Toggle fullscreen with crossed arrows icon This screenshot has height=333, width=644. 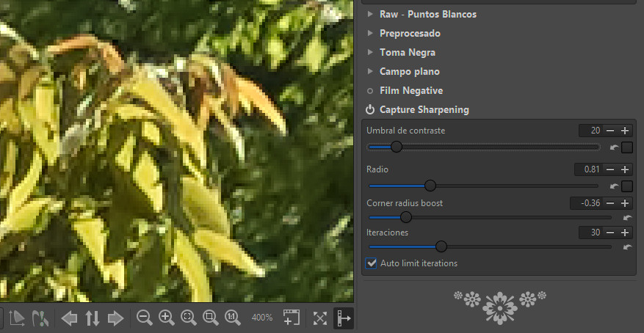320,318
